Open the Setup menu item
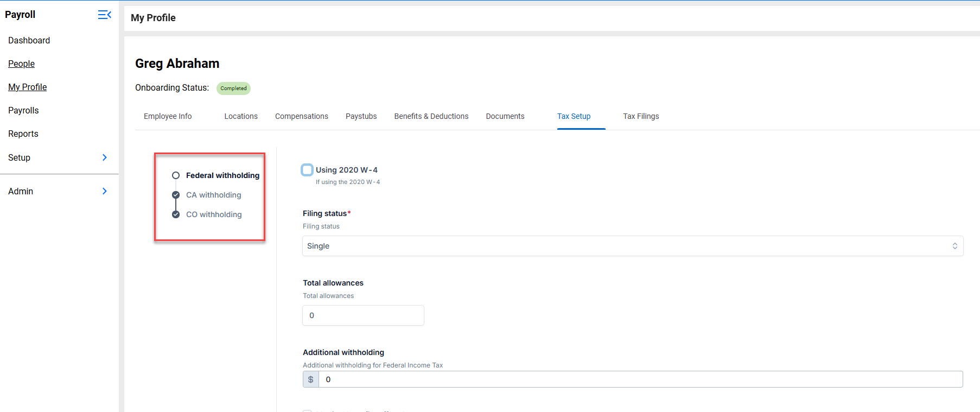The width and height of the screenshot is (980, 412). point(20,157)
